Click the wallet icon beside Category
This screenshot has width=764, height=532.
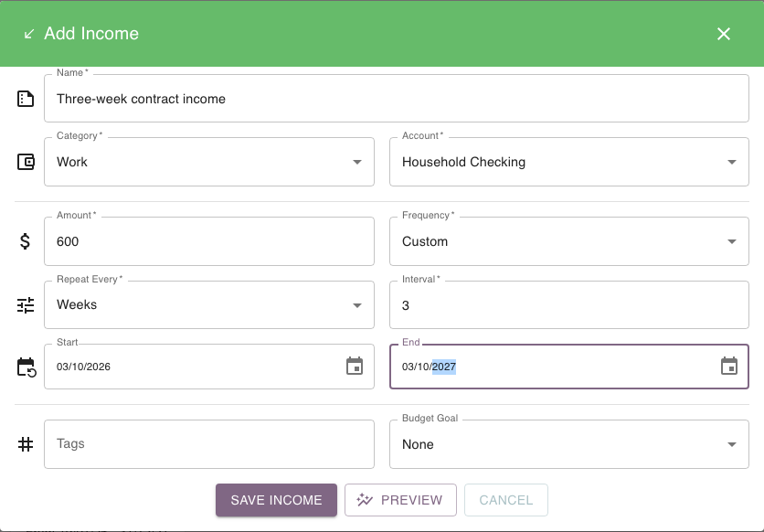click(x=26, y=162)
